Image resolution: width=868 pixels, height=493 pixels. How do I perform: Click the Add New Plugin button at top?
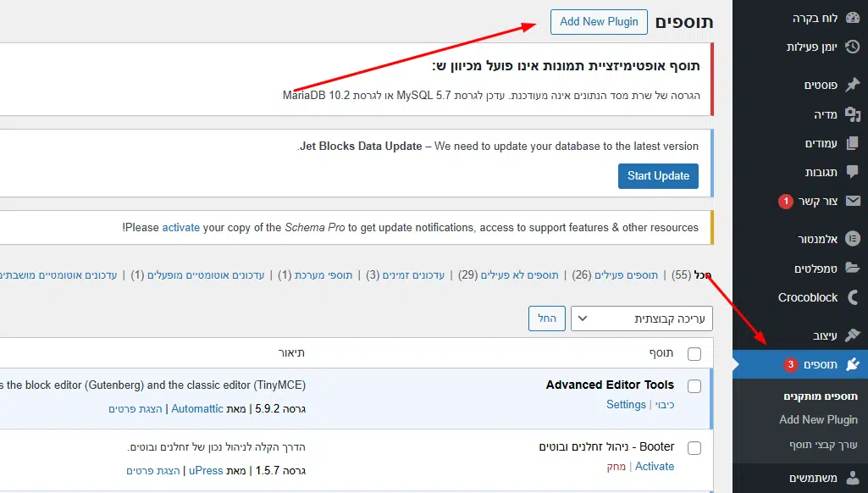(x=599, y=22)
